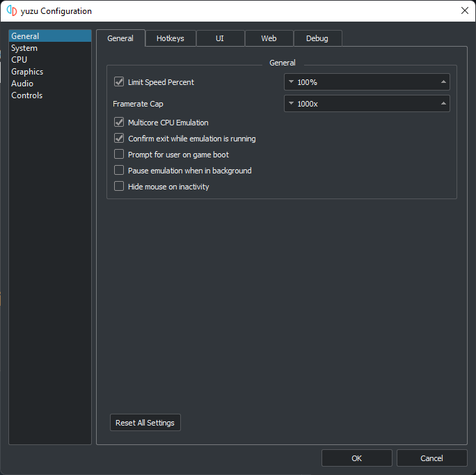Open CPU settings in the sidebar
This screenshot has width=476, height=475.
50,60
